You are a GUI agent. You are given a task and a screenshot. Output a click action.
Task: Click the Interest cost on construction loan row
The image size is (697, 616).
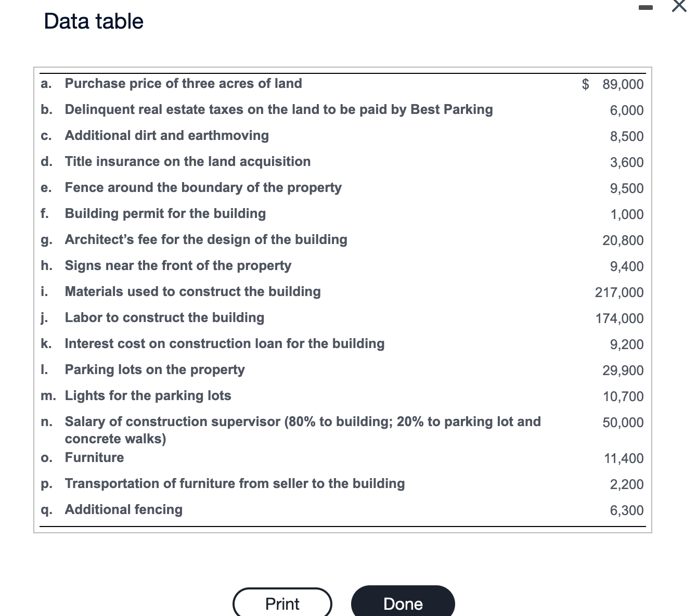pos(225,343)
